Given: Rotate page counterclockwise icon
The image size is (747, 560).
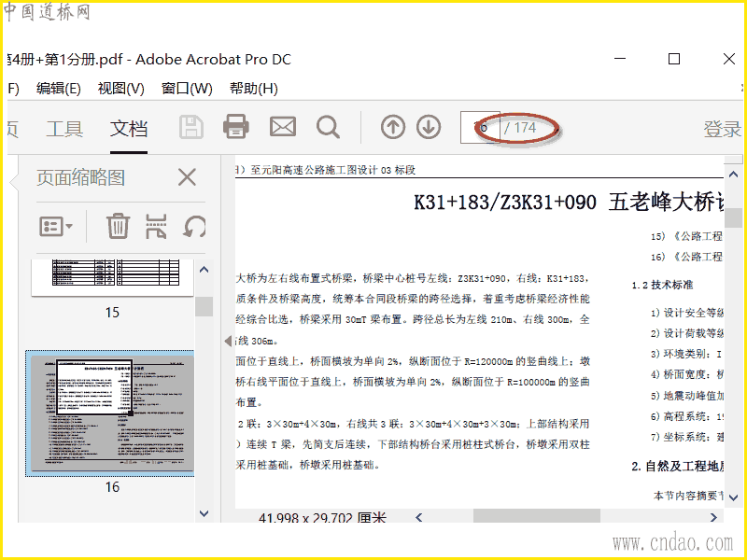Looking at the screenshot, I should [x=194, y=226].
